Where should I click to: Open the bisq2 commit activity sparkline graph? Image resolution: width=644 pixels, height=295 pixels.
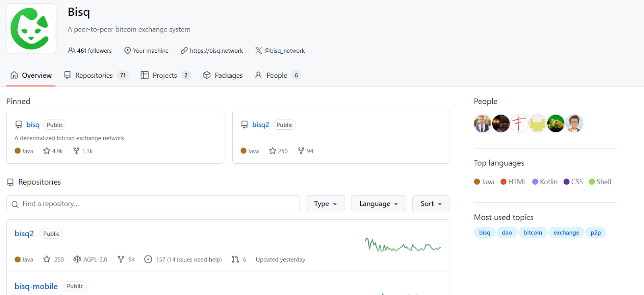click(x=403, y=245)
